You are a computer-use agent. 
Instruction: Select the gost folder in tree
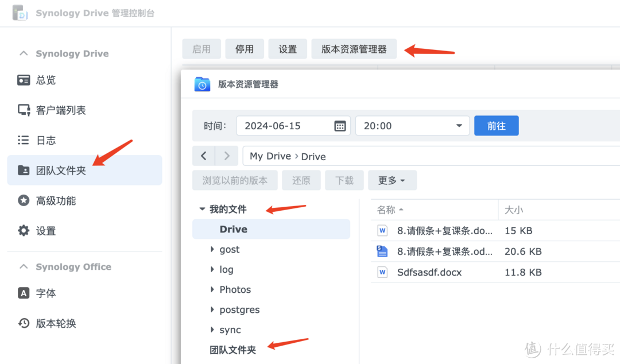[x=229, y=250]
